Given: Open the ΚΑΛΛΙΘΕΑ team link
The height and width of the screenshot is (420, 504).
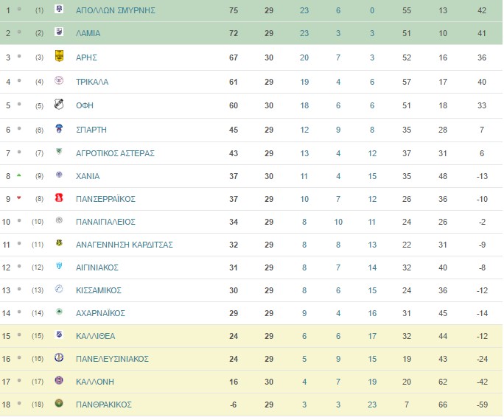Looking at the screenshot, I should pyautogui.click(x=96, y=336).
